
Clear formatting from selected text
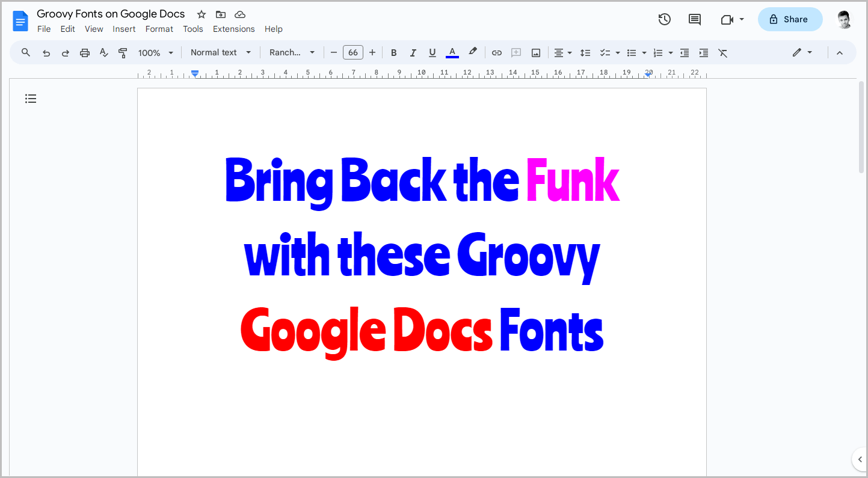722,52
